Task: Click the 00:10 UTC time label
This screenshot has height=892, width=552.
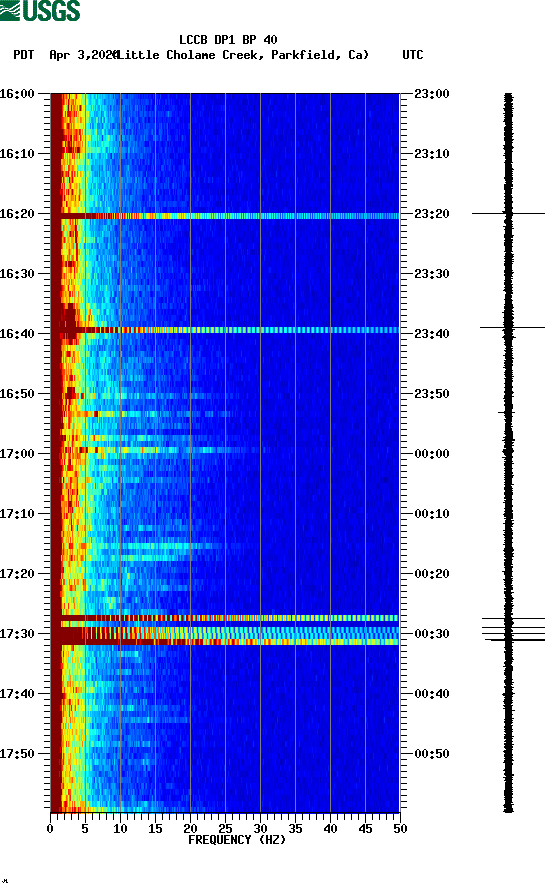Action: tap(432, 514)
